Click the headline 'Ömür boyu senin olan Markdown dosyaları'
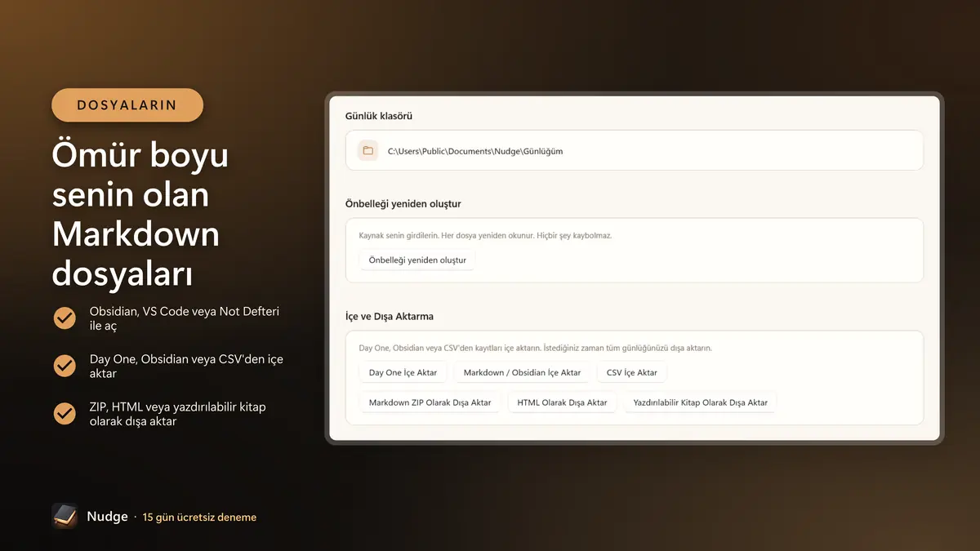 (x=140, y=215)
